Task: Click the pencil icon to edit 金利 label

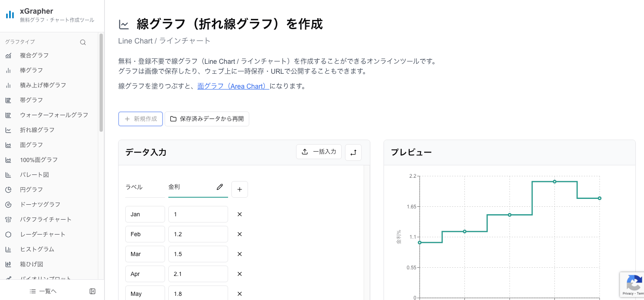Action: coord(220,187)
